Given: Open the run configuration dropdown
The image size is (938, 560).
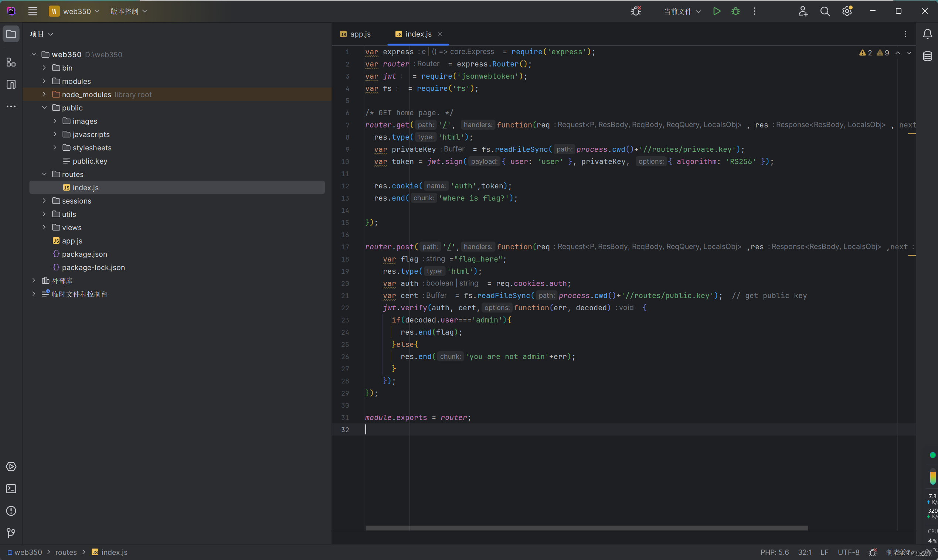Looking at the screenshot, I should point(683,11).
